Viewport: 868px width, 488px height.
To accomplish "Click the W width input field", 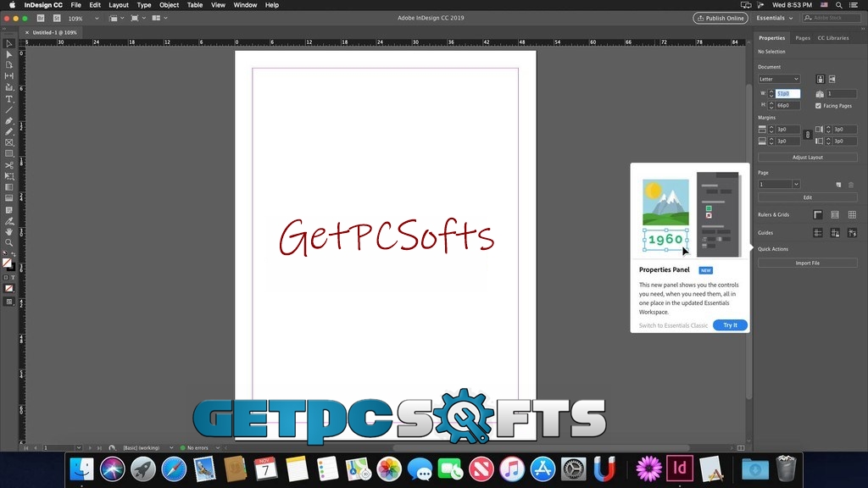I will (x=787, y=94).
